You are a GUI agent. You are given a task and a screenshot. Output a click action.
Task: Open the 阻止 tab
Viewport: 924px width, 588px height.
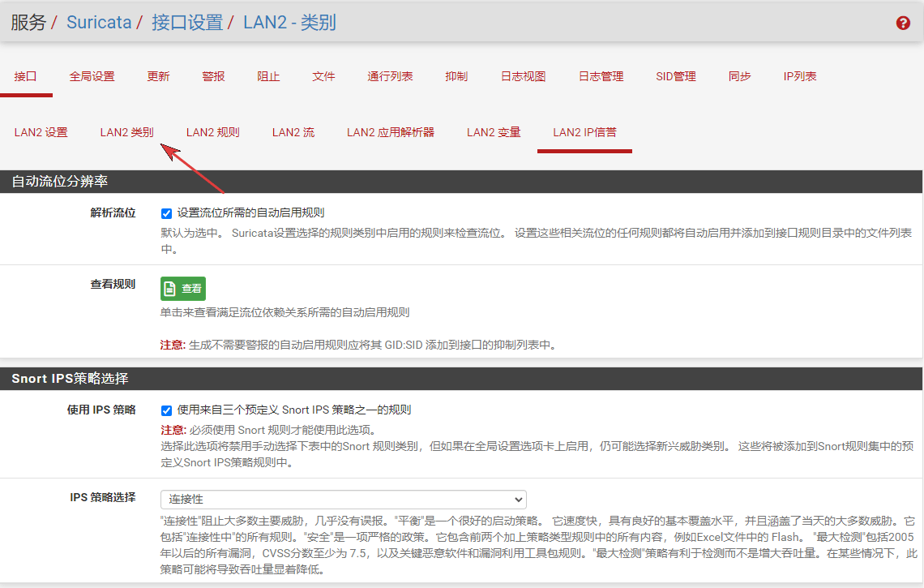[268, 76]
